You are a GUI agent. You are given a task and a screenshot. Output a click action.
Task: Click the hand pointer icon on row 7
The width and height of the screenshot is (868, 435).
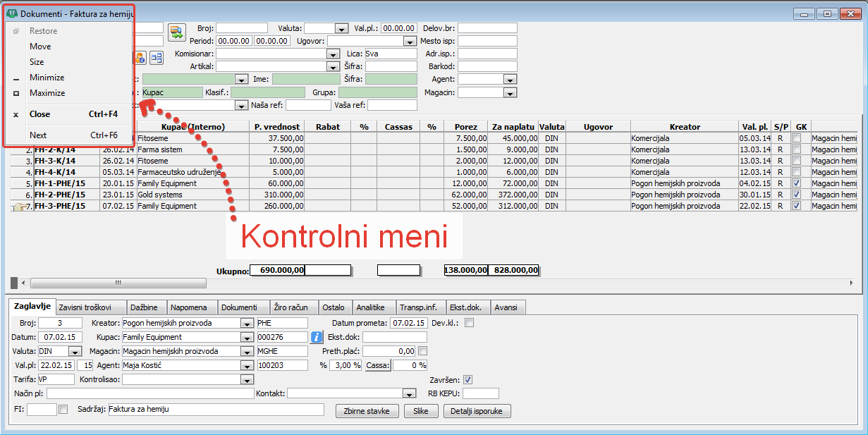(18, 207)
